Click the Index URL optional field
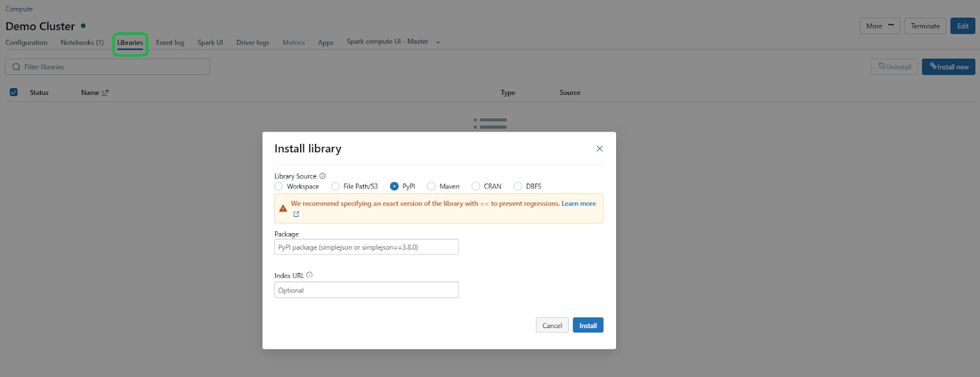The image size is (980, 377). (x=366, y=290)
